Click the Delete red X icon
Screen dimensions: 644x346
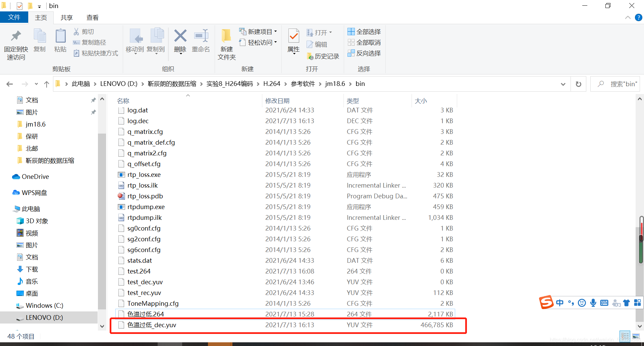pyautogui.click(x=180, y=36)
